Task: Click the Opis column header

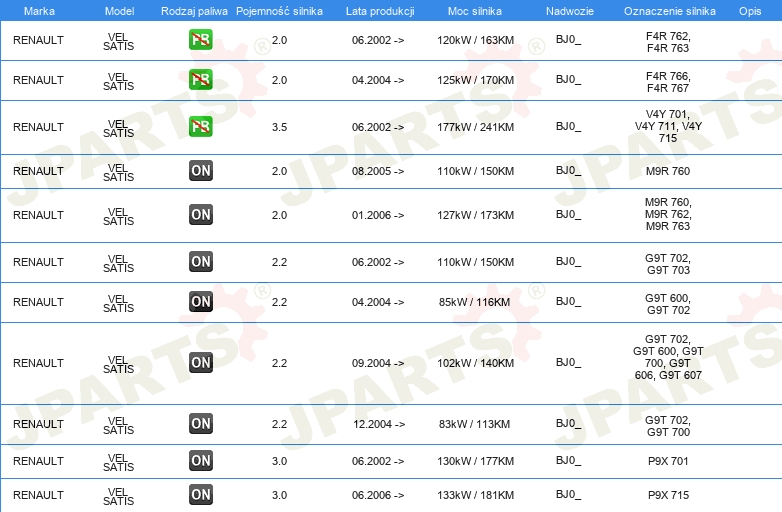Action: click(x=750, y=11)
